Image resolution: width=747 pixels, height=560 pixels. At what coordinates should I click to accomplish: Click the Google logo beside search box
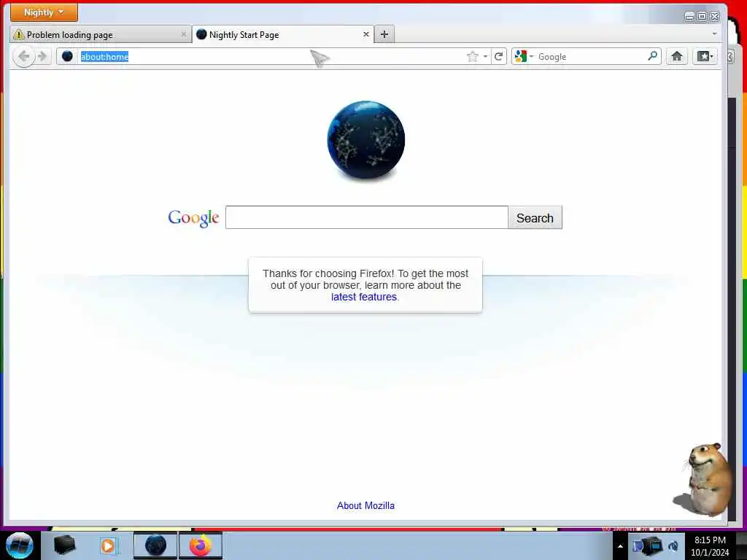click(x=193, y=218)
